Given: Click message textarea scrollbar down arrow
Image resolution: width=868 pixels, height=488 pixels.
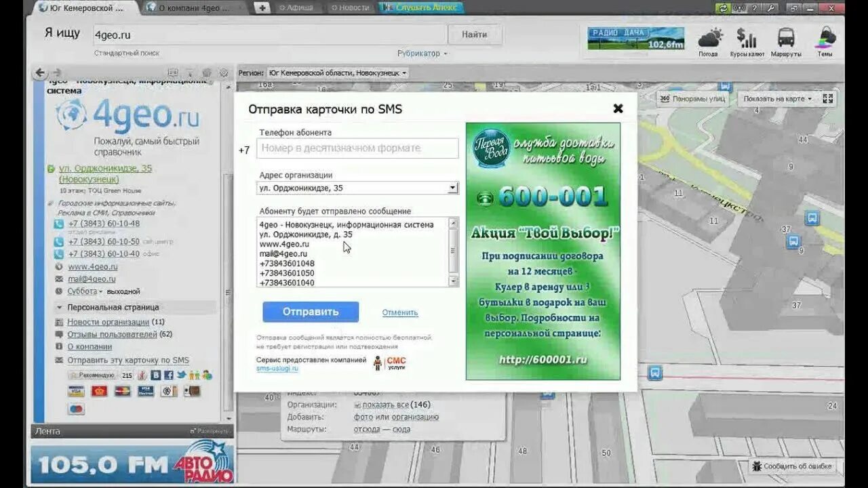Looking at the screenshot, I should [x=454, y=281].
